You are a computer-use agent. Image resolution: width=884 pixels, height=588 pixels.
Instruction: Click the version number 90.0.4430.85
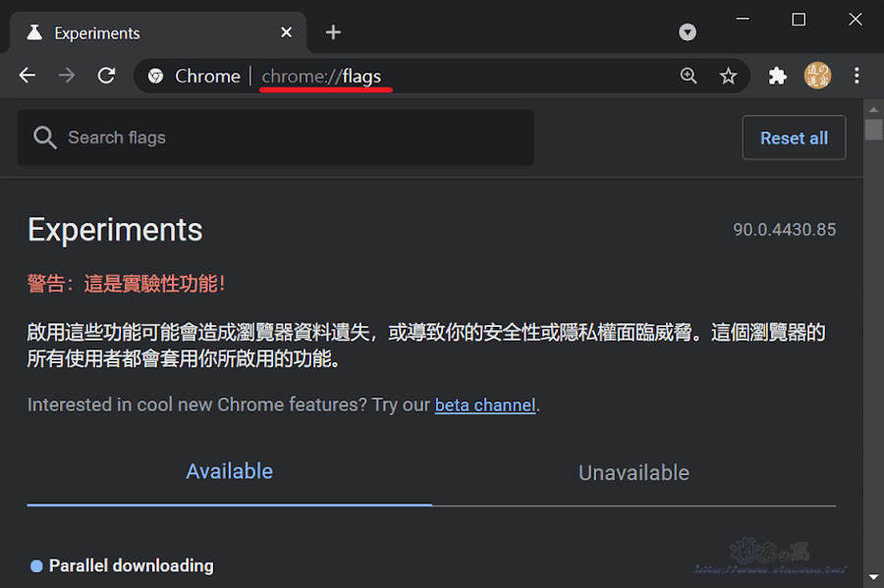[x=784, y=230]
